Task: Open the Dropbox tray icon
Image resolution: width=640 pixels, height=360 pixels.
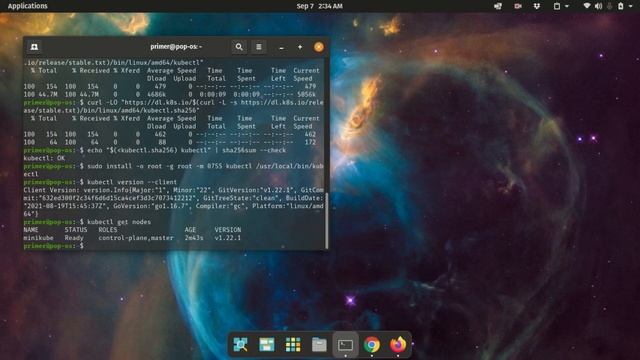Action: coord(537,6)
